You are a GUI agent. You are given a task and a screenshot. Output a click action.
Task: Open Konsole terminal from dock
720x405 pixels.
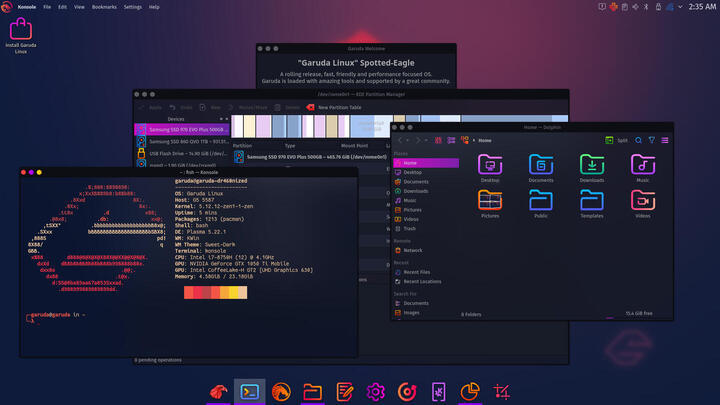249,392
